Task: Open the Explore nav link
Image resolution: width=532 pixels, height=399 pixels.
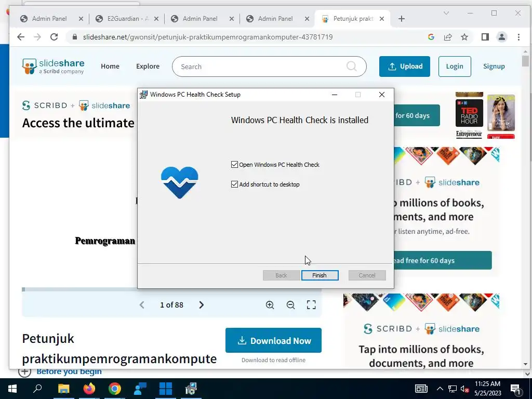Action: pos(148,66)
